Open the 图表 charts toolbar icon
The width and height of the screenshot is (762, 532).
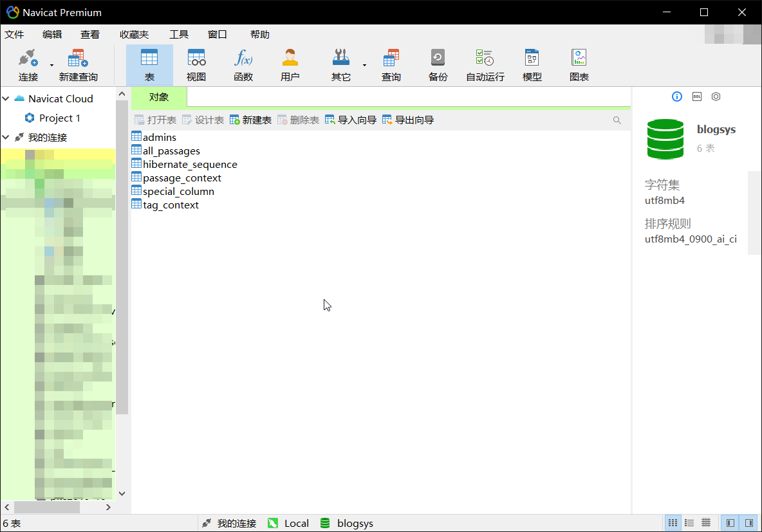pos(579,64)
